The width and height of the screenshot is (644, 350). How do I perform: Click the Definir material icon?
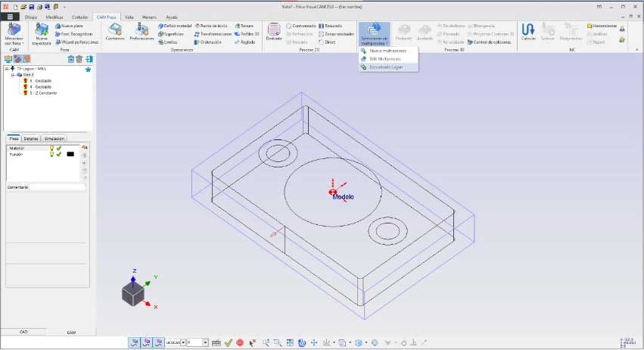pos(175,26)
